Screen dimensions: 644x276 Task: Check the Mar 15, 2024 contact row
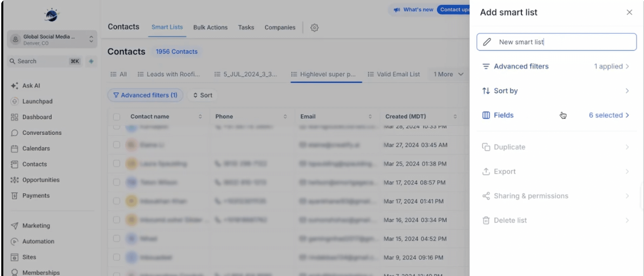click(x=117, y=239)
